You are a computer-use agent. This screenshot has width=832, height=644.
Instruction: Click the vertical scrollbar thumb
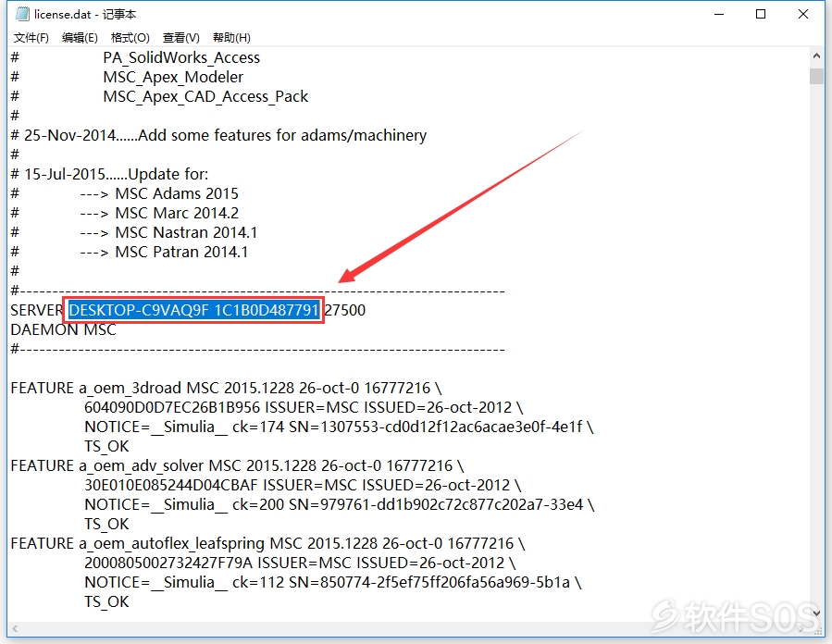tap(816, 76)
